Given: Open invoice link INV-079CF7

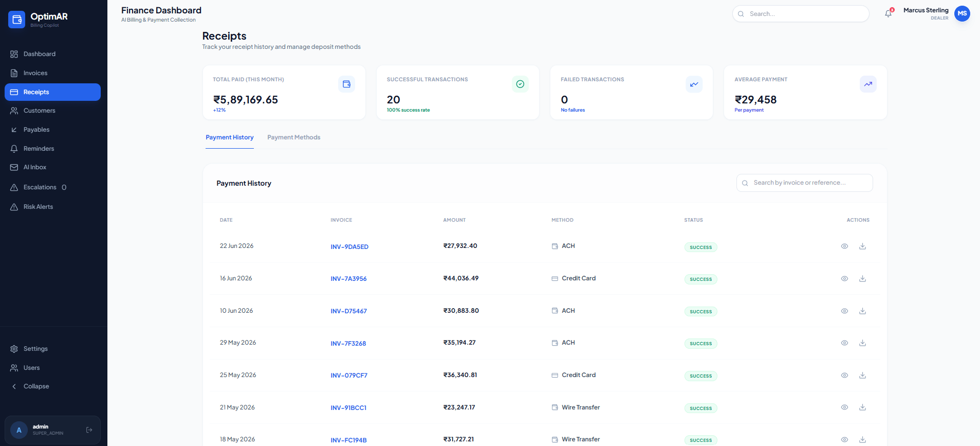Looking at the screenshot, I should click(349, 376).
